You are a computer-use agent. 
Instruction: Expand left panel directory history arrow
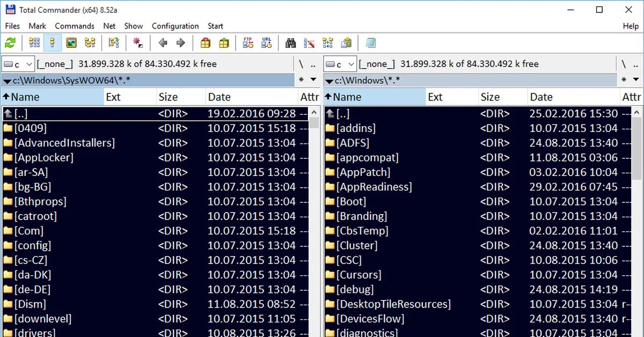[314, 80]
